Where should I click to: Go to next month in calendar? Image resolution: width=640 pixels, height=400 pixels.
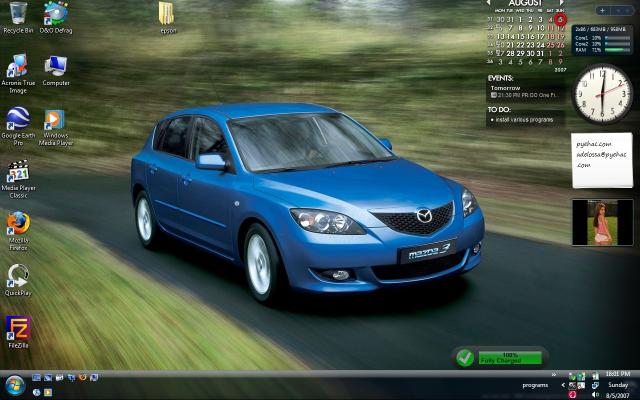coord(562,3)
